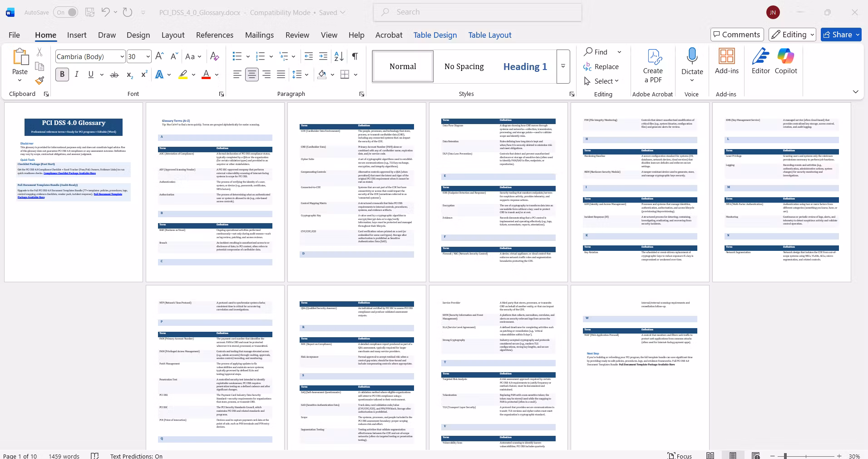Toggle Bold formatting
868x459 pixels.
tap(62, 75)
